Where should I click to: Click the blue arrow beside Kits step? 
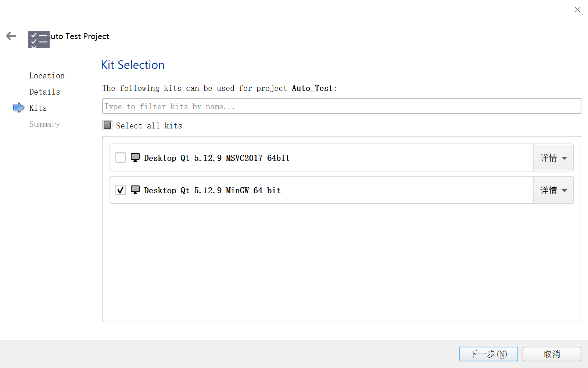(19, 108)
